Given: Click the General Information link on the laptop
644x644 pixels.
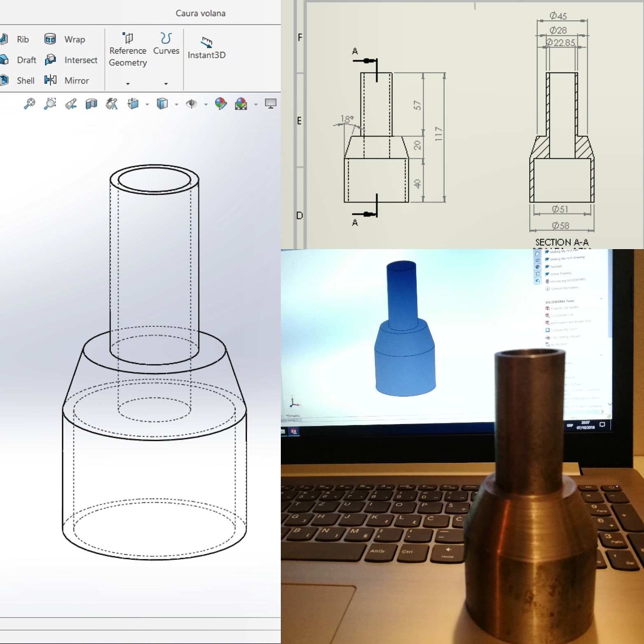Looking at the screenshot, I should tap(565, 288).
